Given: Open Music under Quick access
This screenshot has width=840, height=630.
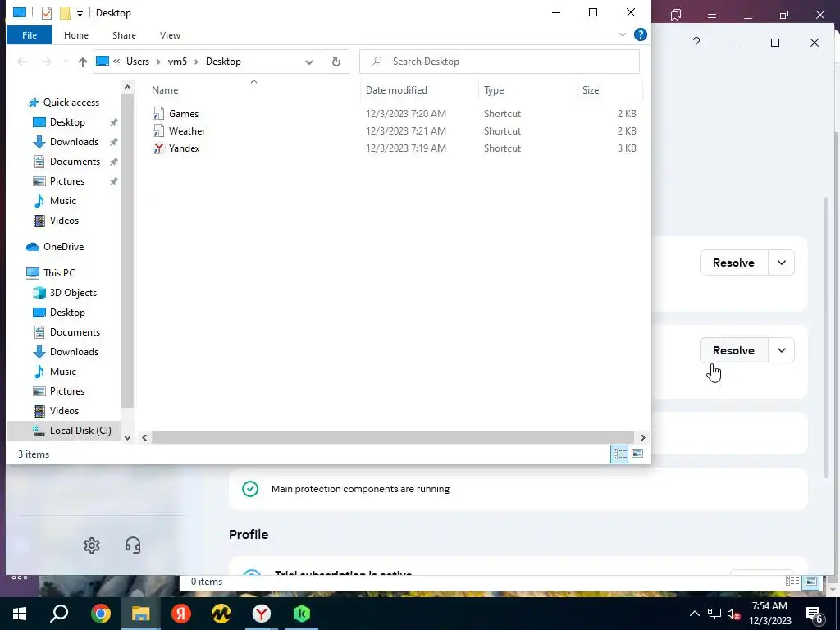Looking at the screenshot, I should coord(62,201).
